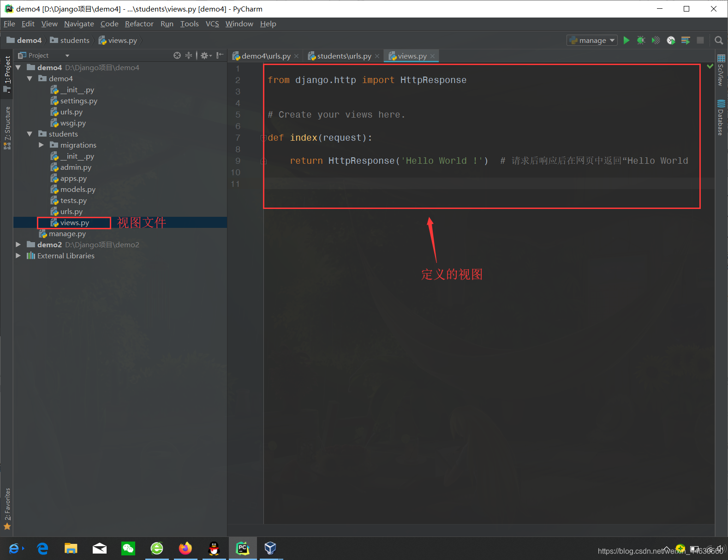728x560 pixels.
Task: Open File Explorer from the taskbar
Action: pos(71,548)
